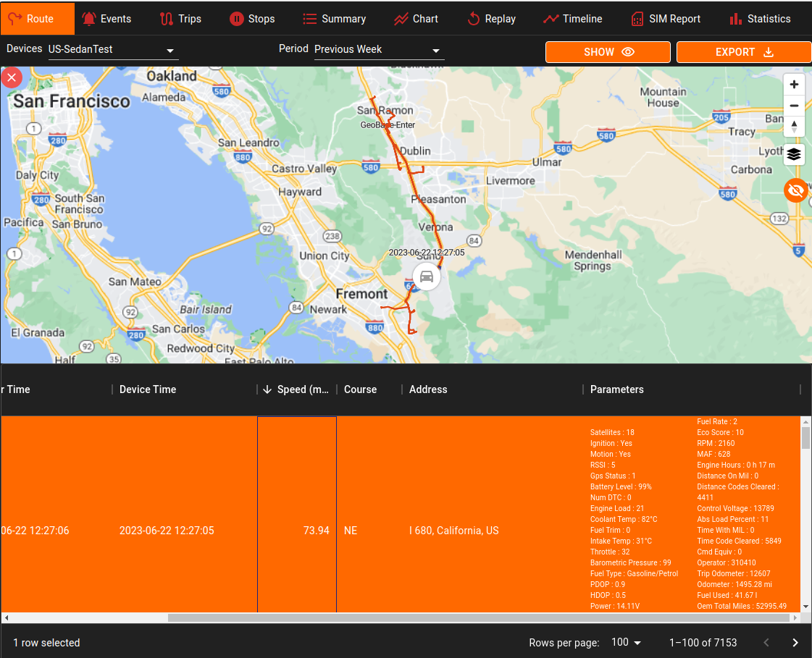Click the GeoBase-Enter label on map
812x658 pixels.
(388, 125)
